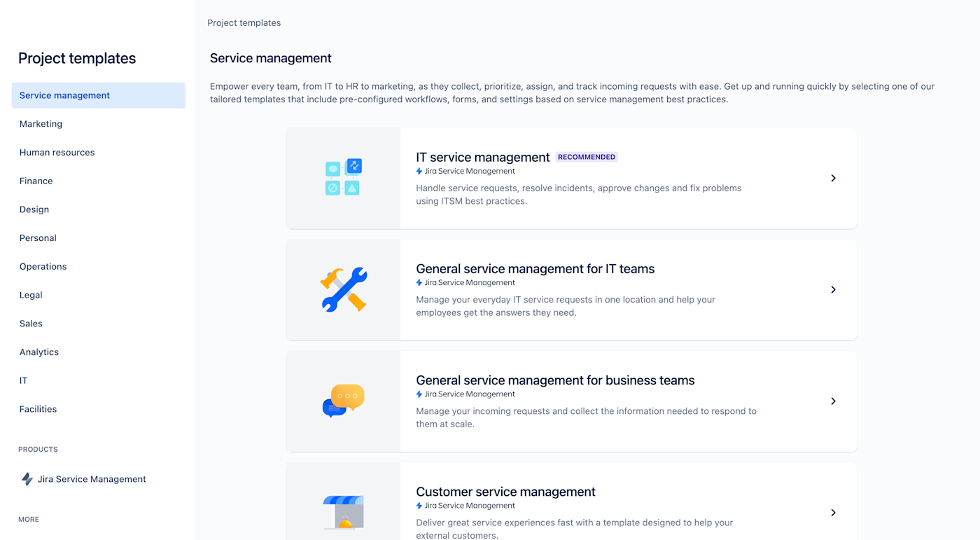980x540 pixels.
Task: Click the lightning icon under General service management for business teams
Action: 419,394
